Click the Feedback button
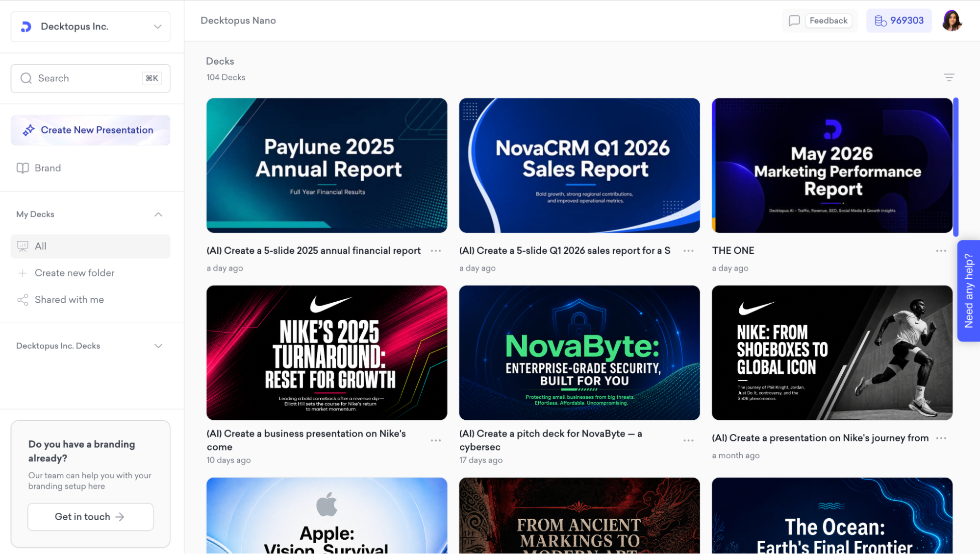The image size is (980, 554). (829, 21)
